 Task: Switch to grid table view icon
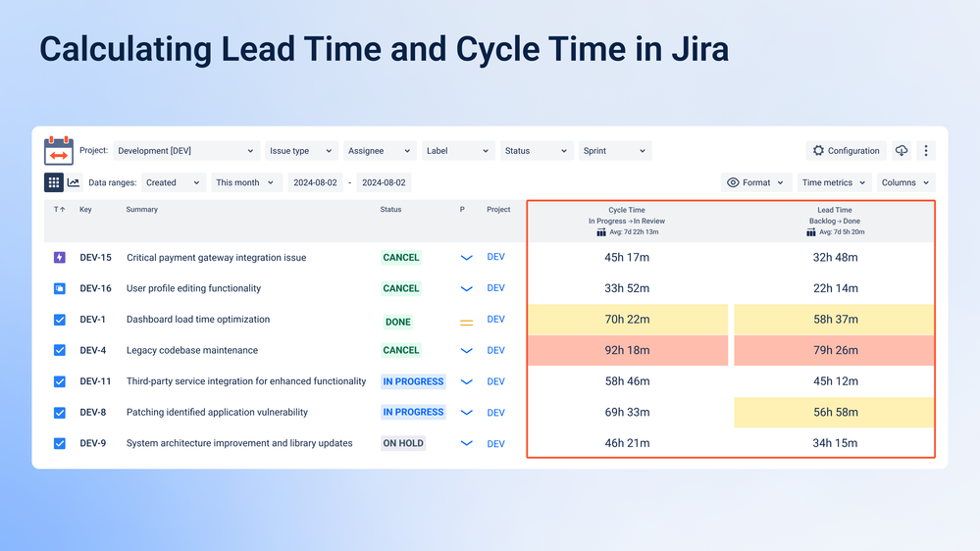(x=54, y=182)
